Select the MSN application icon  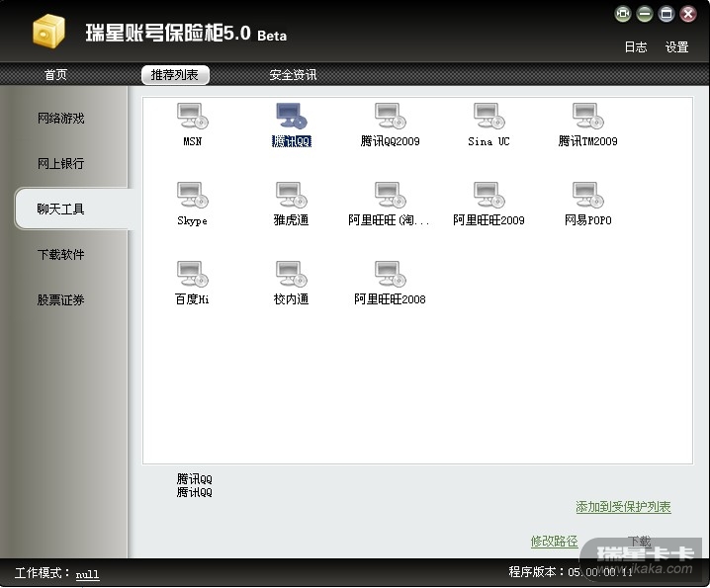[193, 116]
